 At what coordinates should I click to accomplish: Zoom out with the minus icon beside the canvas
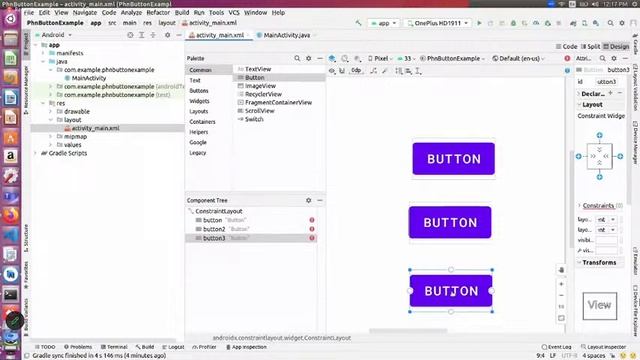pos(562,295)
